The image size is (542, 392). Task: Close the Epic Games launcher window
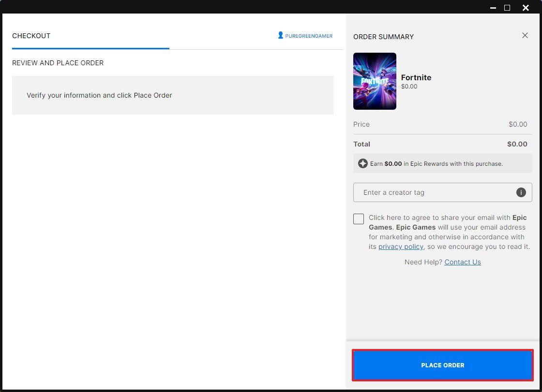(x=526, y=8)
